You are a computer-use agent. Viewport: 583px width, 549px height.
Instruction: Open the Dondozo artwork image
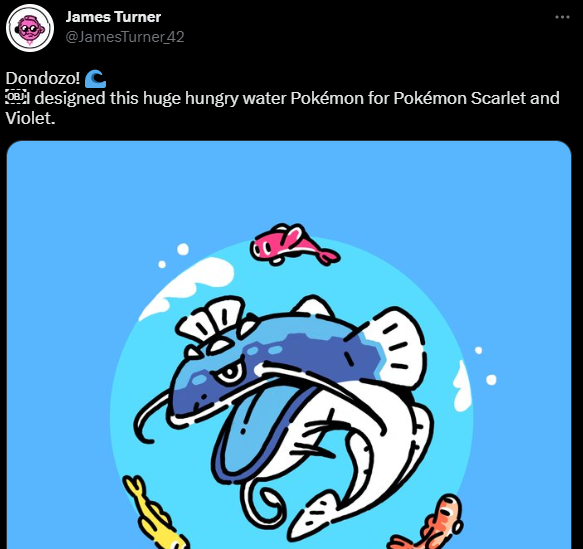(289, 345)
